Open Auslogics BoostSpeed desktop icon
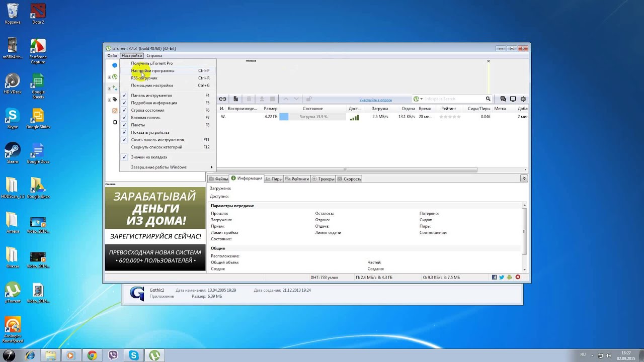This screenshot has height=362, width=644. (13, 330)
